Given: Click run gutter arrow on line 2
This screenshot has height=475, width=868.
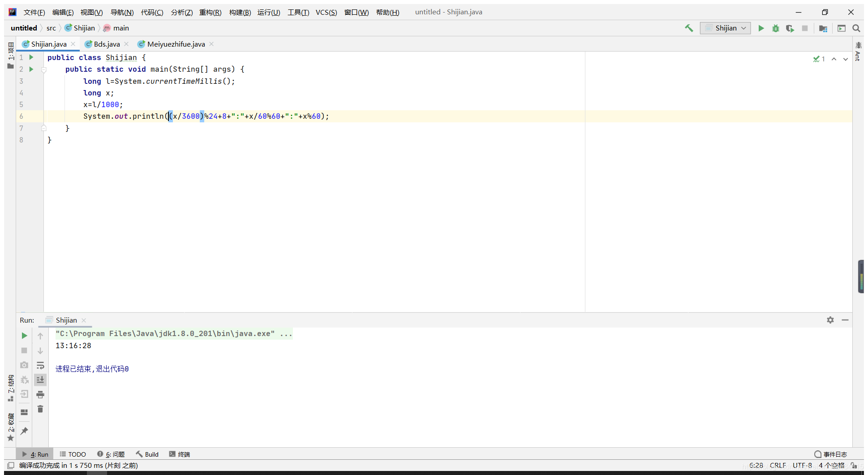Looking at the screenshot, I should point(31,69).
